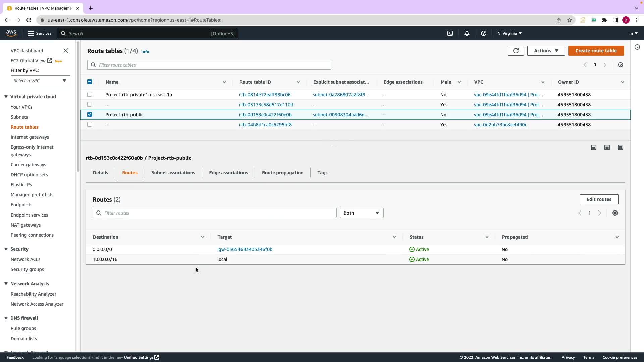Screen dimensions: 644x362
Task: Refresh the route tables list
Action: (x=516, y=51)
